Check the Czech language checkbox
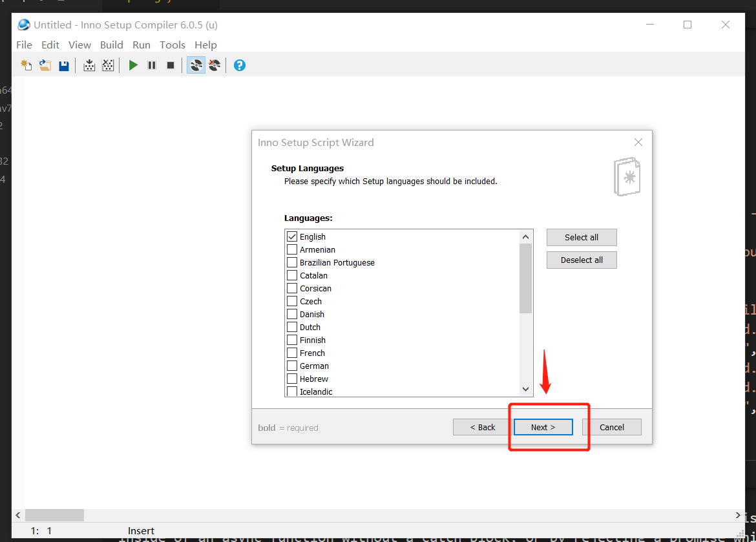The width and height of the screenshot is (756, 542). pos(291,302)
